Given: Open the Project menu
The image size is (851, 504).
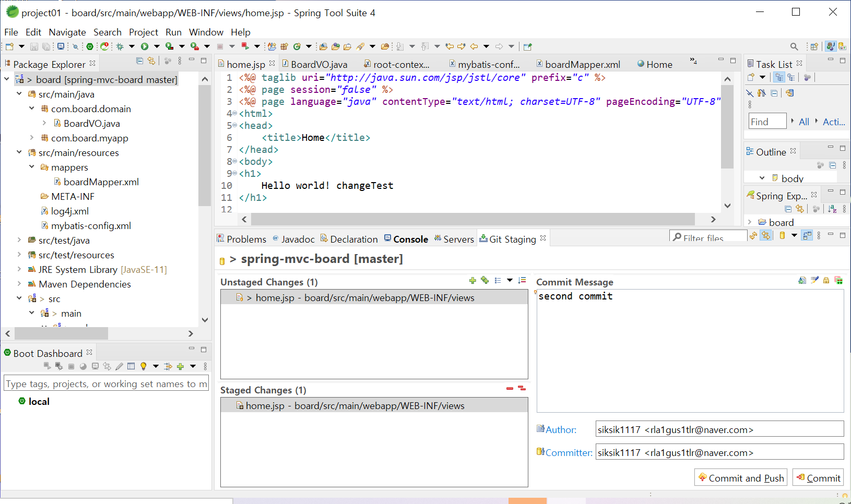Looking at the screenshot, I should 144,32.
